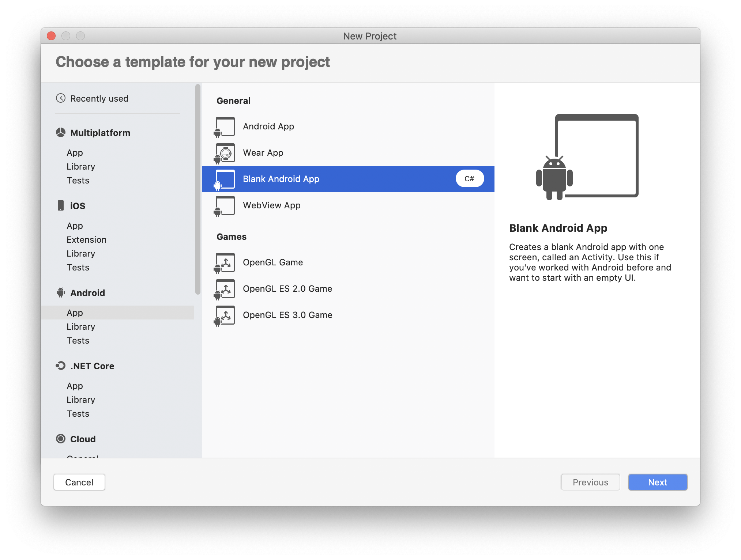Viewport: 741px width, 560px height.
Task: Open the C# language selector dropdown
Action: (x=470, y=179)
